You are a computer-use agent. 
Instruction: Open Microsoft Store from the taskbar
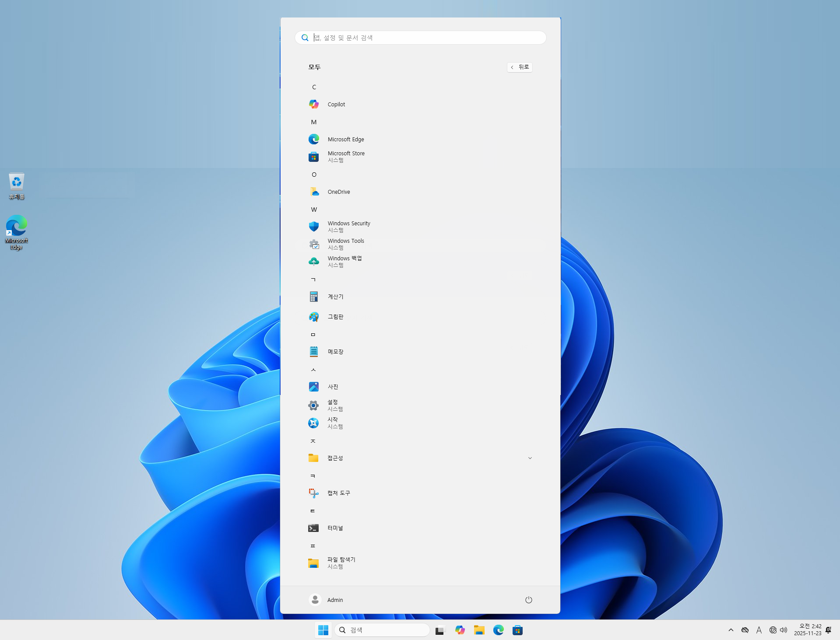pos(518,630)
